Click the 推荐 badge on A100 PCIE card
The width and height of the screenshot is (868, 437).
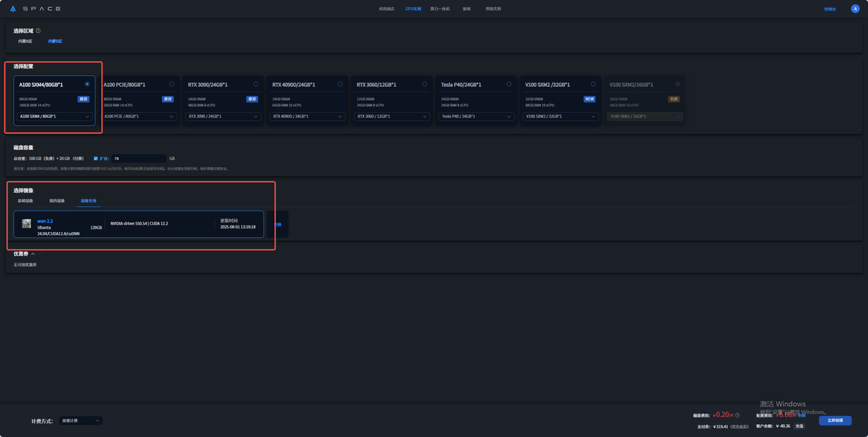[x=167, y=99]
